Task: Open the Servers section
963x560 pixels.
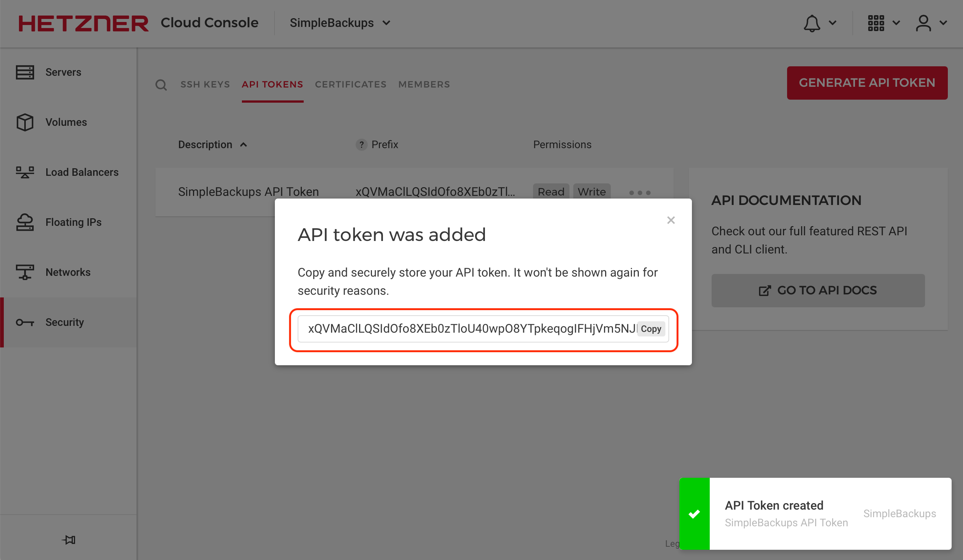Action: click(63, 72)
